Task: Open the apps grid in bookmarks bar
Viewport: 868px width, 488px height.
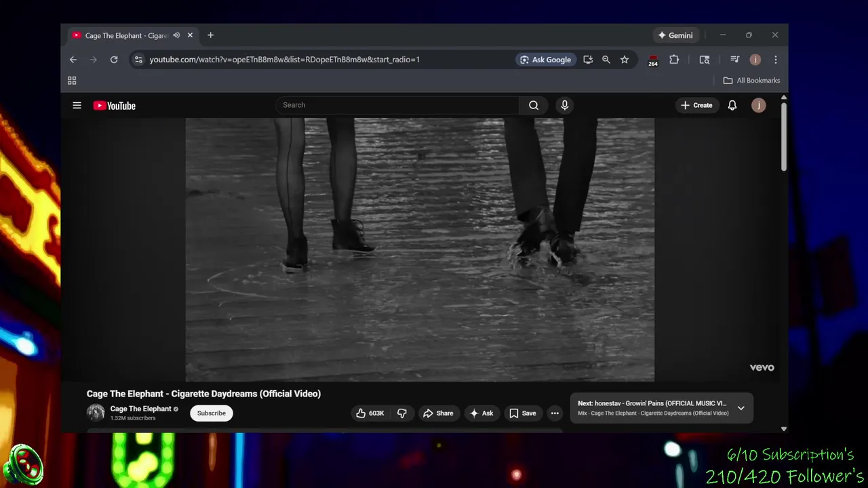Action: point(72,81)
